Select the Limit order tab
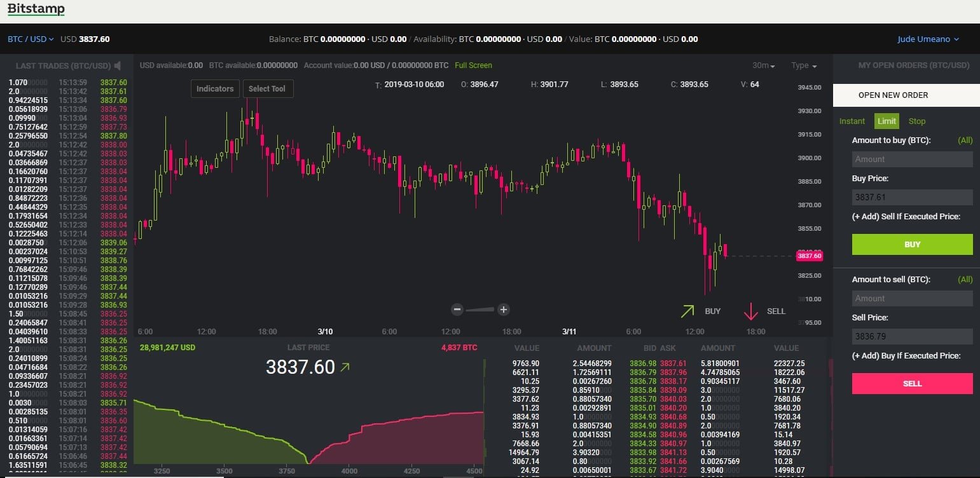 click(x=887, y=121)
